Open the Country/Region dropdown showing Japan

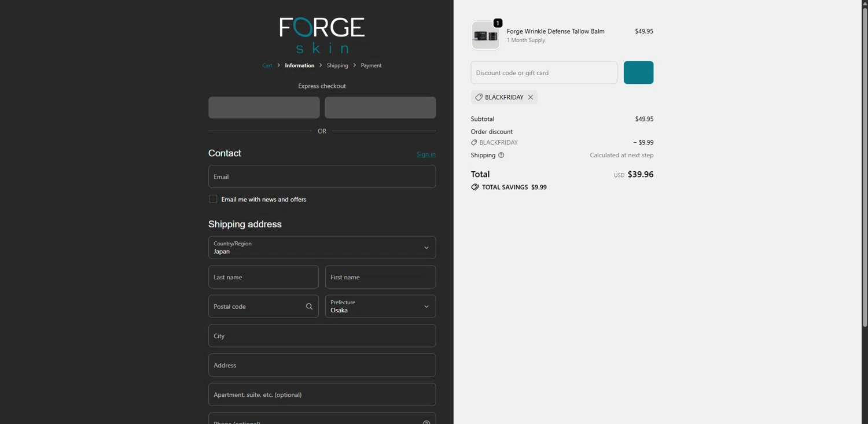click(322, 248)
